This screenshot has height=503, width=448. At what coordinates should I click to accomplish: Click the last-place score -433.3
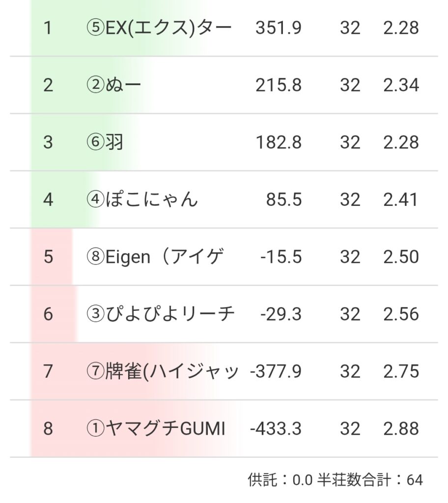276,429
